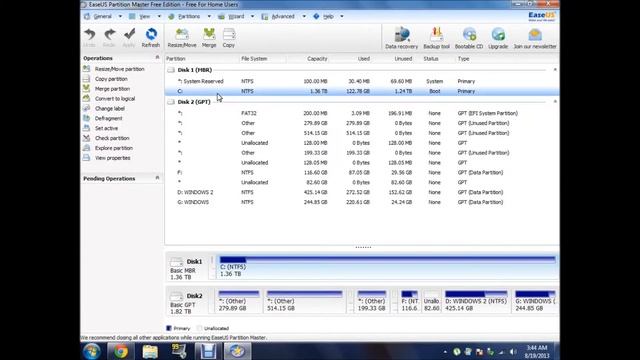Expand the Advanced menu dropdown arrow
This screenshot has height=360, width=640.
click(304, 16)
